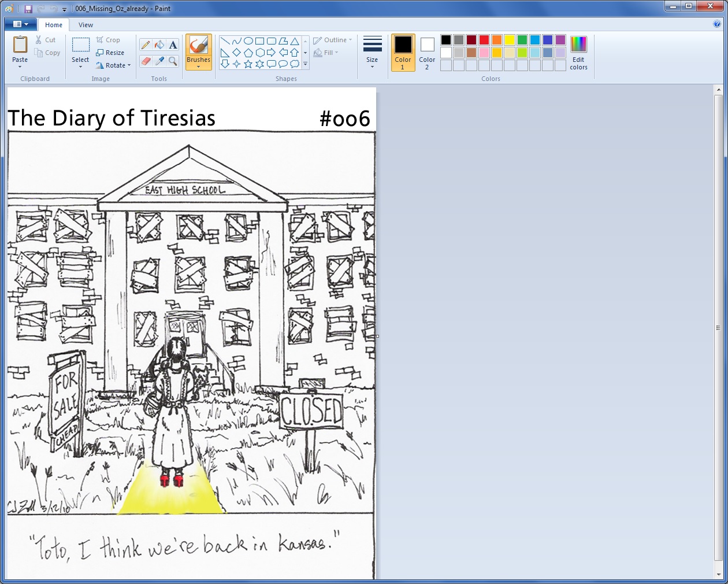Image resolution: width=728 pixels, height=584 pixels.
Task: Activate the Text tool
Action: click(x=173, y=45)
